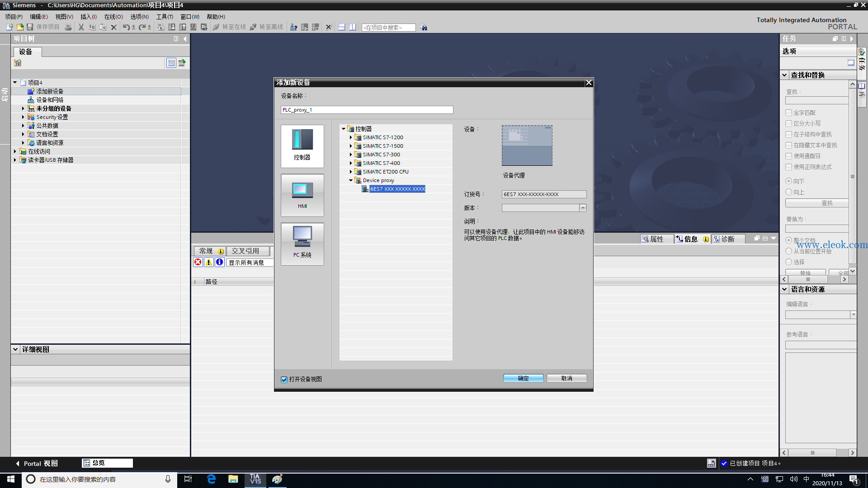Screen dimensions: 868x488
Task: Toggle 使用通配符 checkbox
Action: [x=789, y=156]
